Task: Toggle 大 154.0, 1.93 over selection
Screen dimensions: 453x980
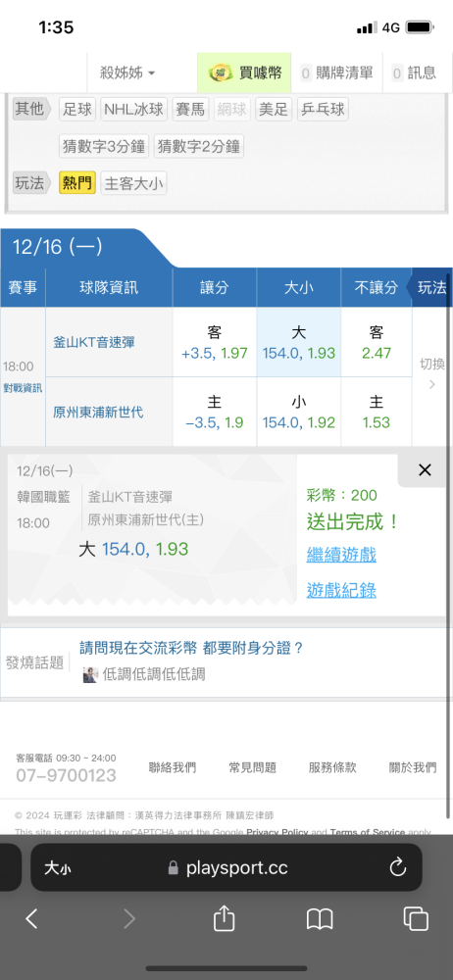Action: click(x=298, y=342)
